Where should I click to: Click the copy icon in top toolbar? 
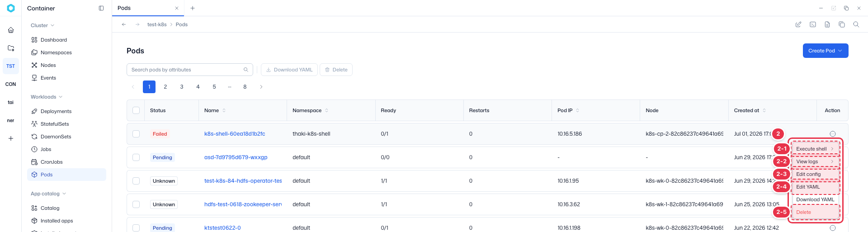point(842,24)
